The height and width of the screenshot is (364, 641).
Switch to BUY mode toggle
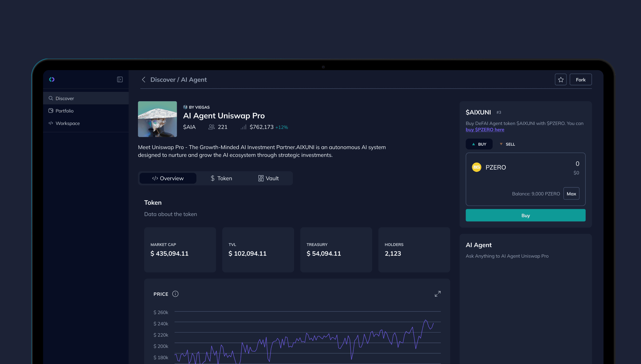pos(479,144)
